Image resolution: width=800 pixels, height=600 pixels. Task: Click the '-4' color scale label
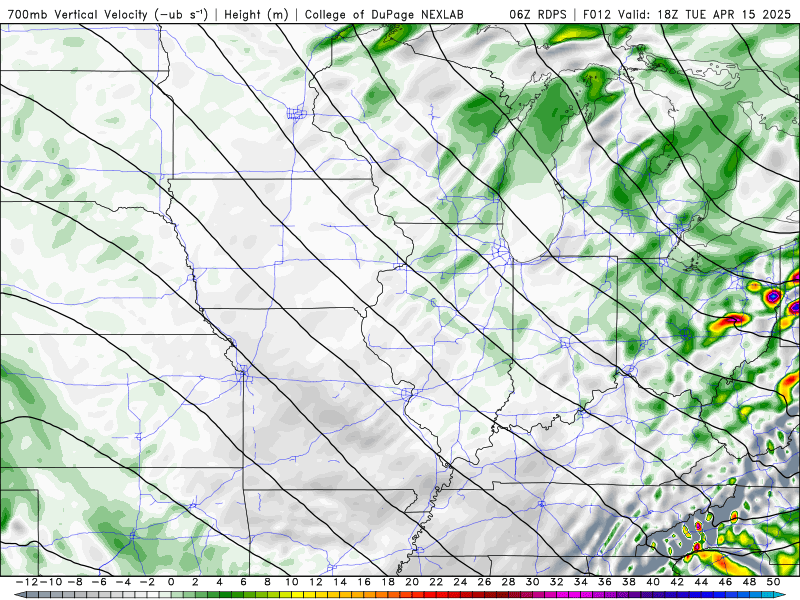[x=122, y=582]
